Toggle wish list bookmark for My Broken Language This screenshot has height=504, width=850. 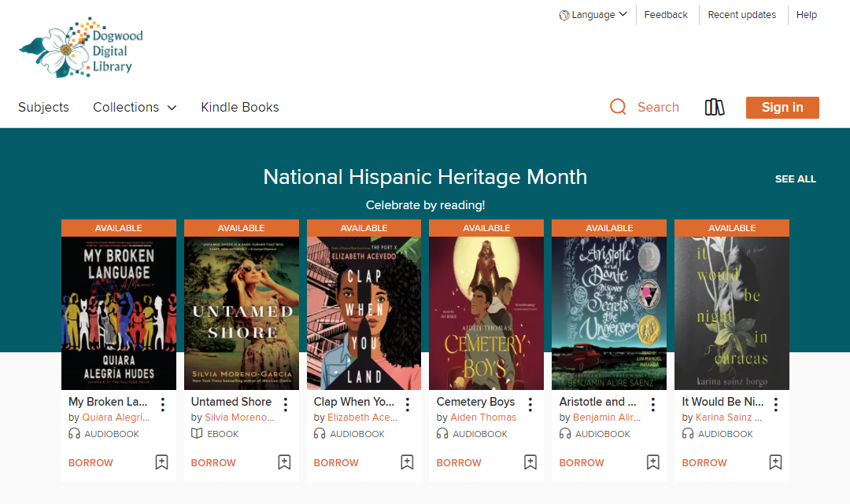coord(161,462)
